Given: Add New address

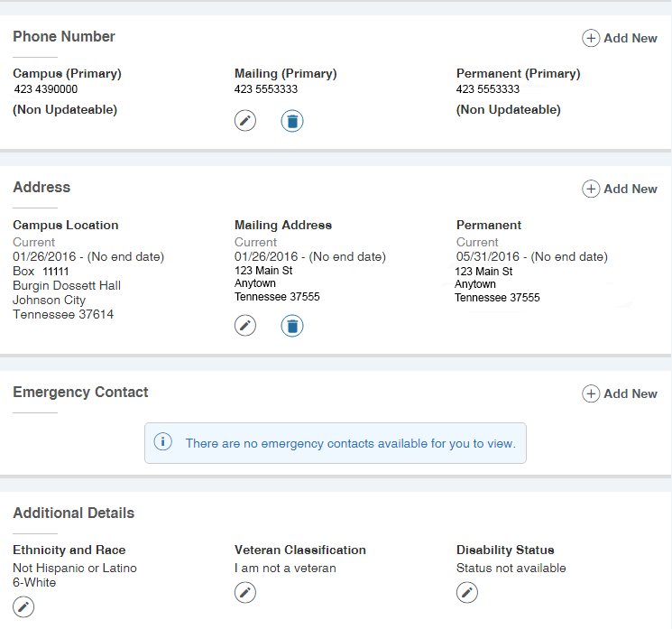Looking at the screenshot, I should point(620,189).
